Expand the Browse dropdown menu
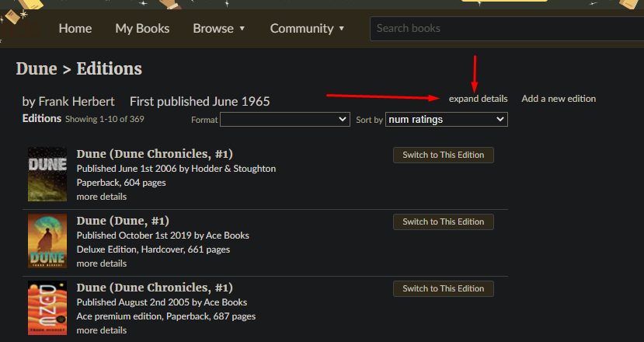Viewport: 644px width, 342px height. click(x=219, y=28)
